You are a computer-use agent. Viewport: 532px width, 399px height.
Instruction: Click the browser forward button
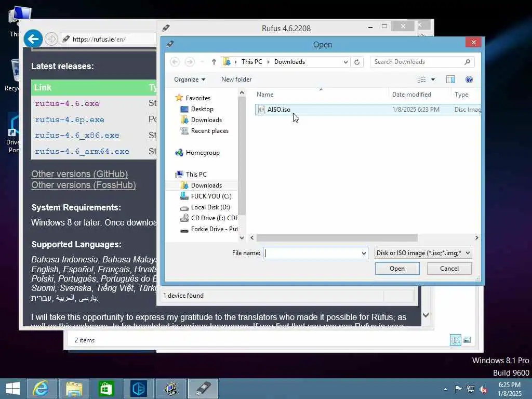(51, 39)
